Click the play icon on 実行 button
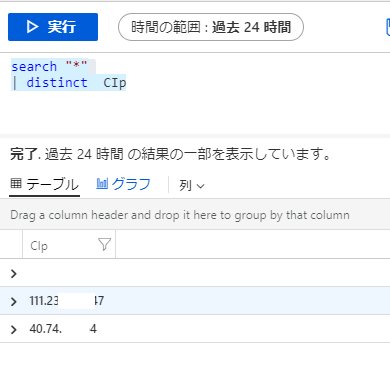Screen dimensions: 390x368 32,27
